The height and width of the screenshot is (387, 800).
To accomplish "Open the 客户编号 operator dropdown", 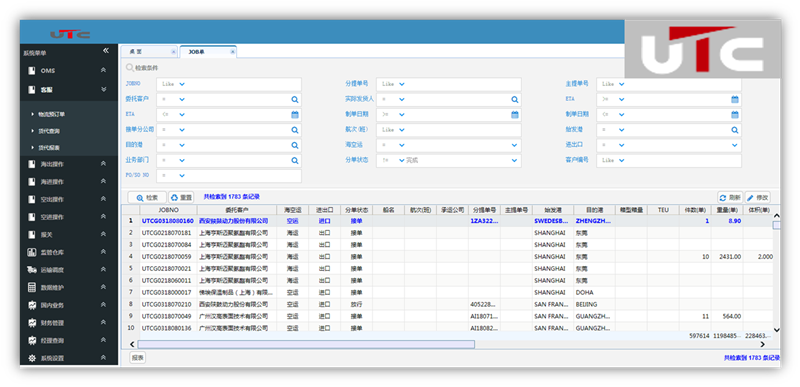I will point(621,161).
